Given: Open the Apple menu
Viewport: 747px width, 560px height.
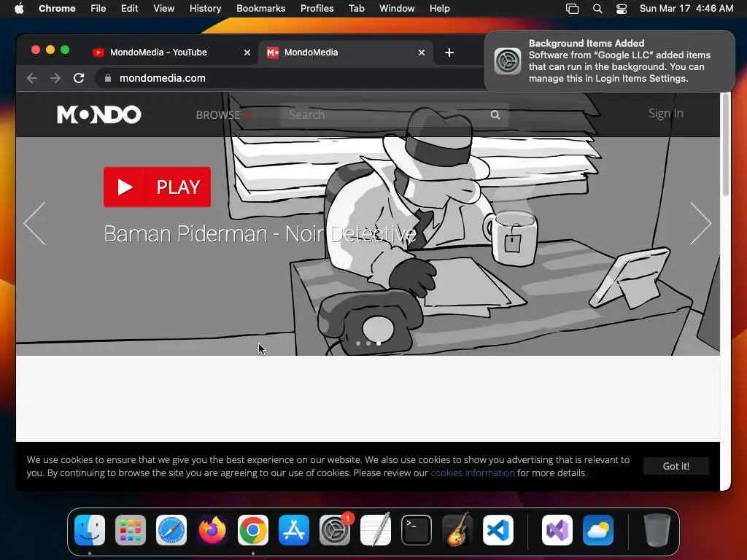Looking at the screenshot, I should [19, 9].
